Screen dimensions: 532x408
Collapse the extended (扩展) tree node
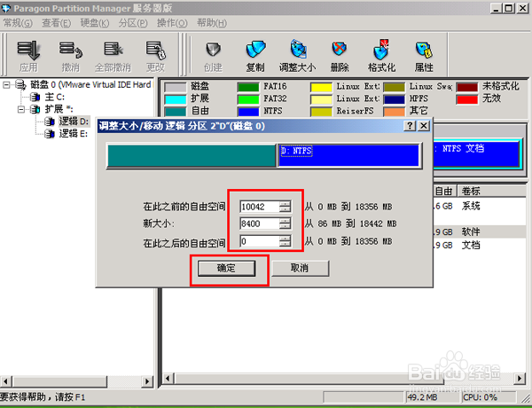click(21, 109)
